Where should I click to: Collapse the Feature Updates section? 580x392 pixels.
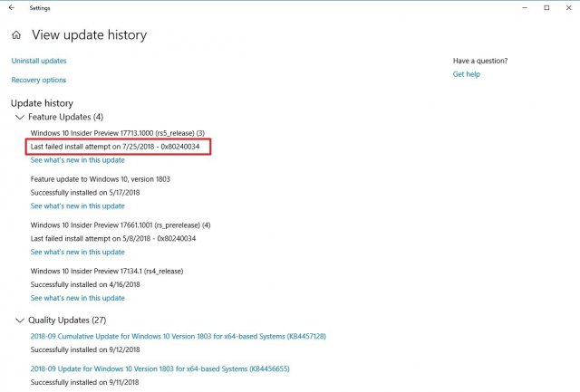(x=20, y=117)
